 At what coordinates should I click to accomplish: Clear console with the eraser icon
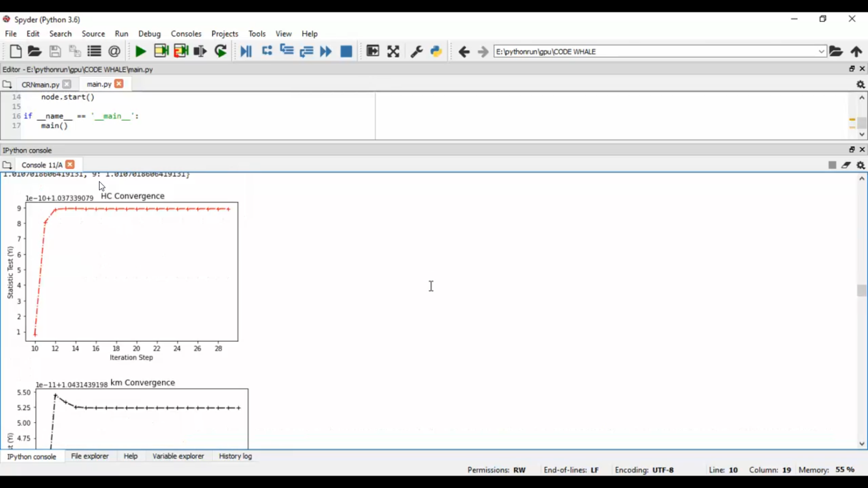(x=846, y=165)
